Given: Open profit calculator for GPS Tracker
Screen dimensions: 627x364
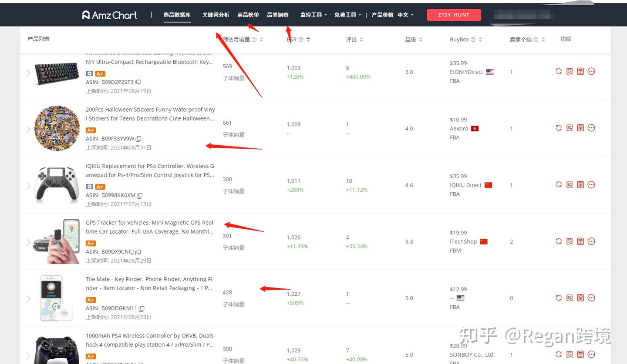Looking at the screenshot, I should (x=580, y=241).
